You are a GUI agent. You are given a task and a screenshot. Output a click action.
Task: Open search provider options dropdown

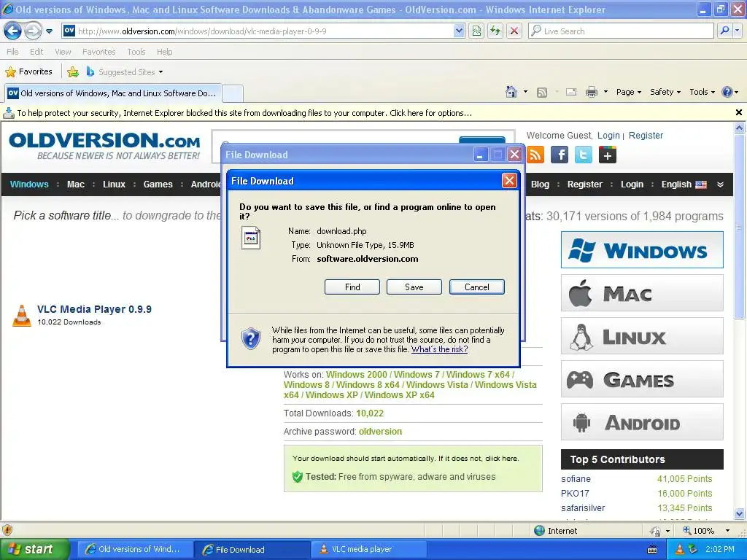(737, 31)
